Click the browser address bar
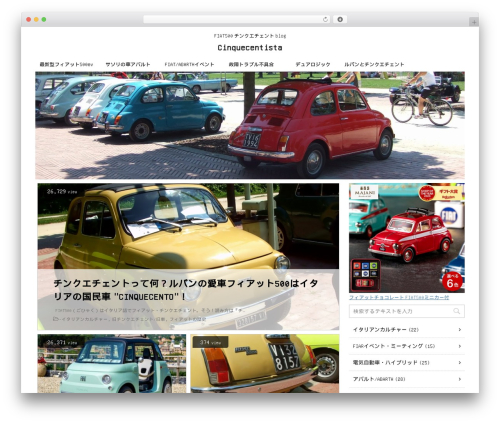Screen dimensions: 500x423 (236, 20)
